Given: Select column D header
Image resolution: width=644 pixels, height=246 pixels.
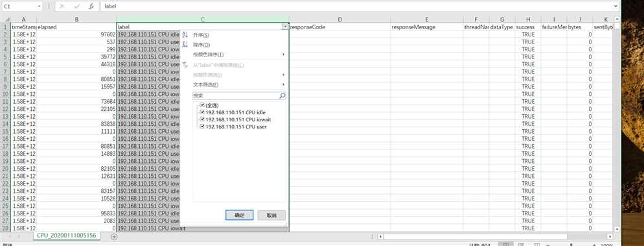Looking at the screenshot, I should click(339, 19).
